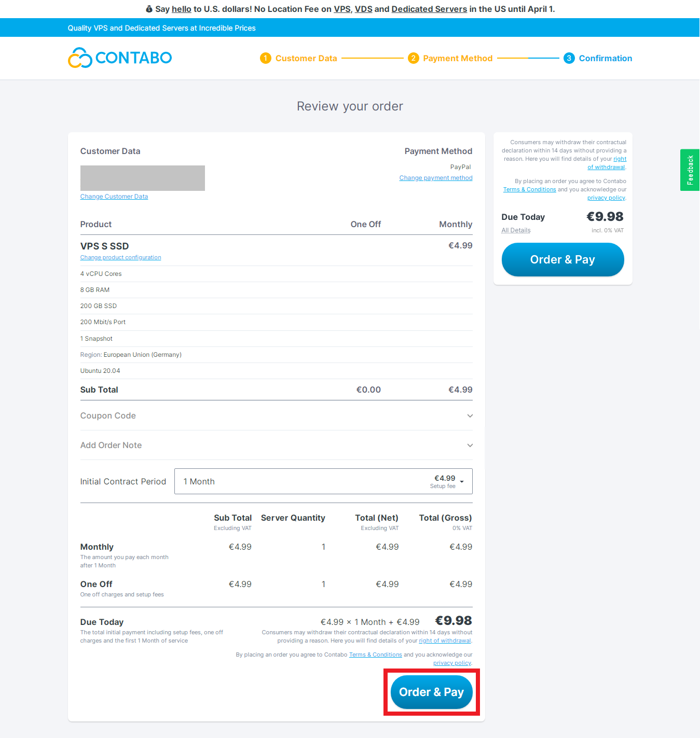700x738 pixels.
Task: Expand the Add Order Note section
Action: point(277,445)
